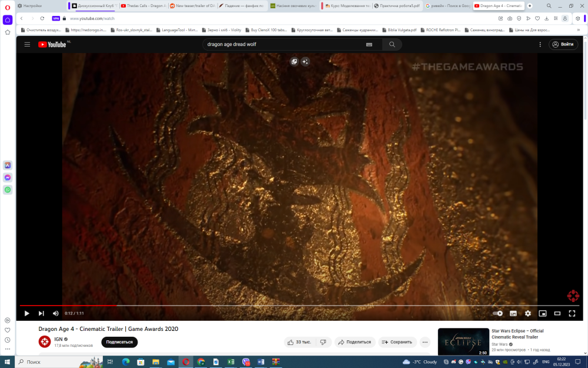This screenshot has height=368, width=588.
Task: Toggle subtitles on the video
Action: tap(513, 313)
